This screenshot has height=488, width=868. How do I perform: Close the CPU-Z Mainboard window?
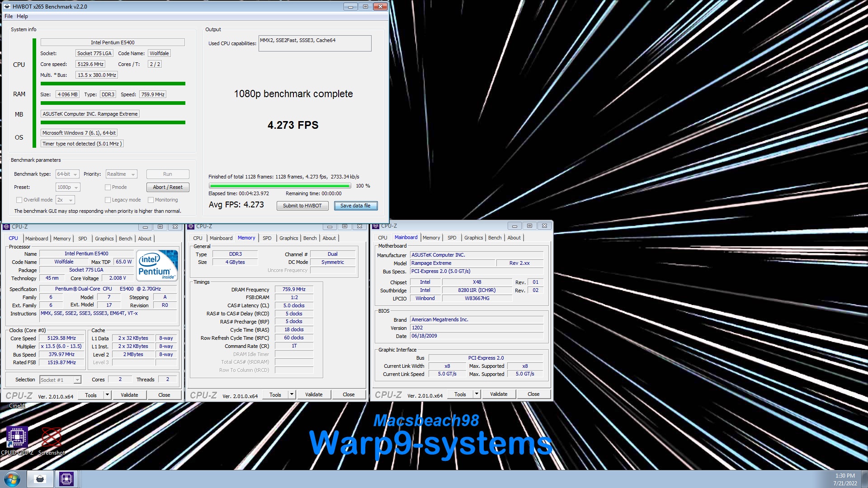pyautogui.click(x=545, y=226)
